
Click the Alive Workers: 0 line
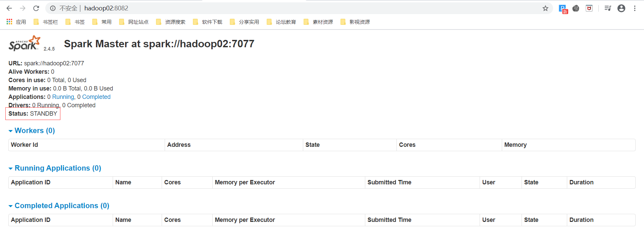[32, 72]
